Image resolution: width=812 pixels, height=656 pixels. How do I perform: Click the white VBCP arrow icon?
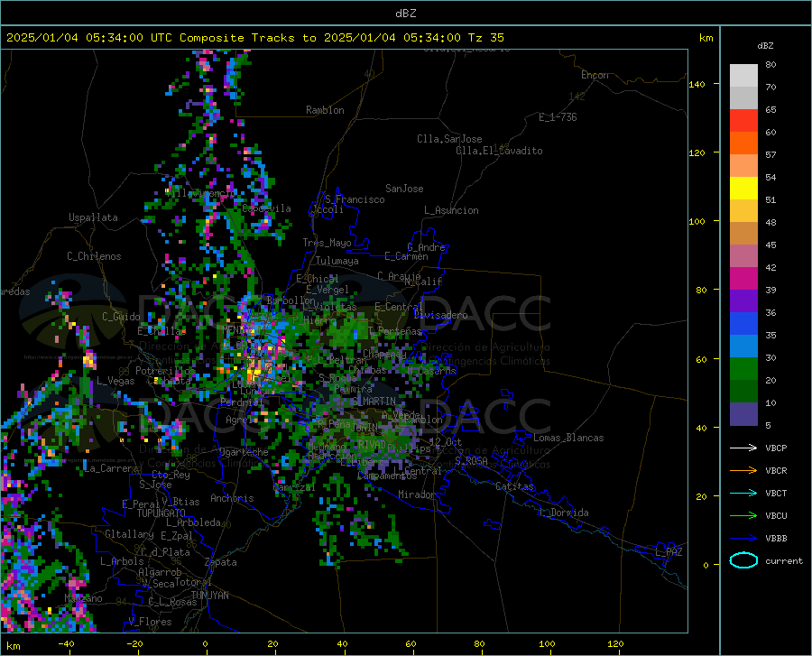[743, 448]
